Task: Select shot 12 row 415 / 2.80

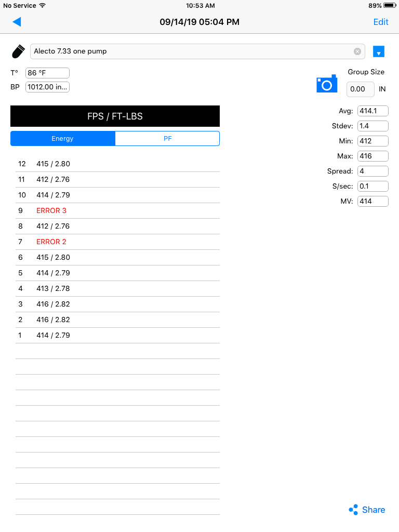Action: 118,164
